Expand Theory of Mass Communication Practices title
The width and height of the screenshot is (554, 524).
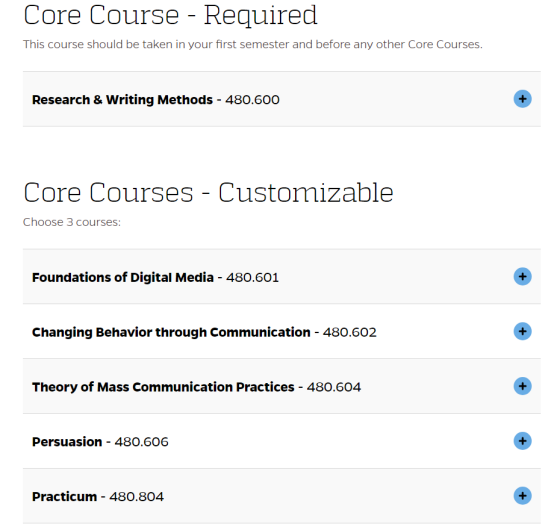(x=163, y=387)
